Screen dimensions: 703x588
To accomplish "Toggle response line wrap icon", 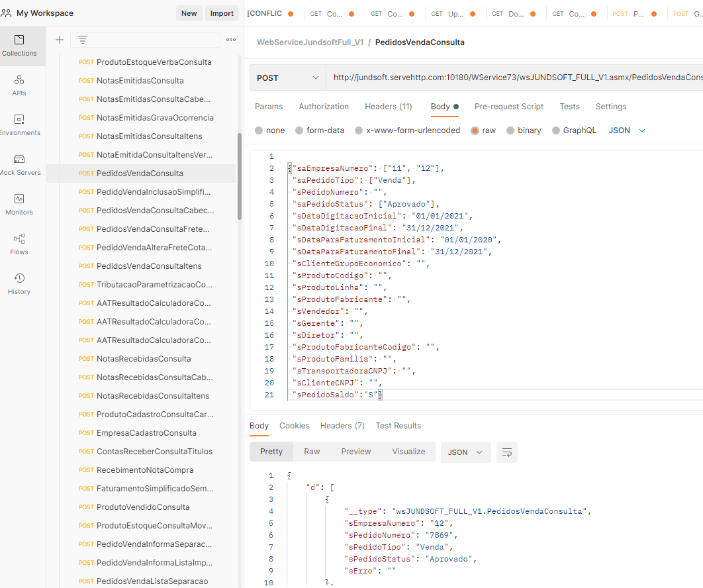I will [507, 452].
